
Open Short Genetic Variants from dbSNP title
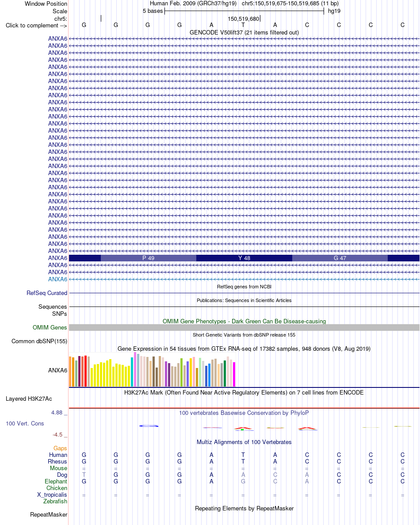pos(244,335)
